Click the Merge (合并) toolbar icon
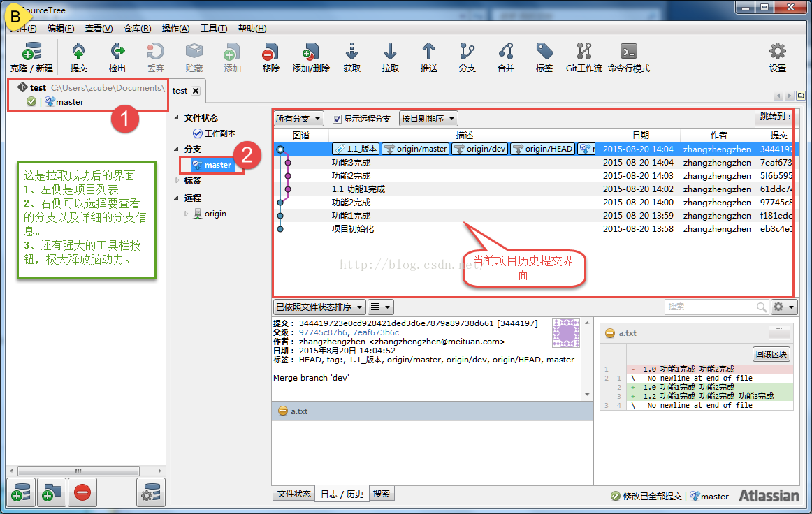 (505, 57)
